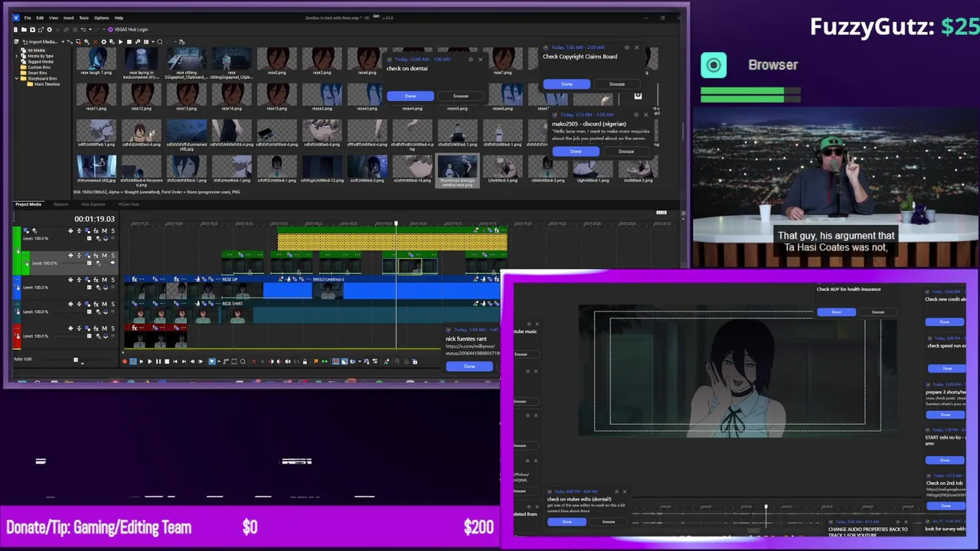
Task: Click the Media FX icon in Project Media toolbar
Action: click(112, 41)
